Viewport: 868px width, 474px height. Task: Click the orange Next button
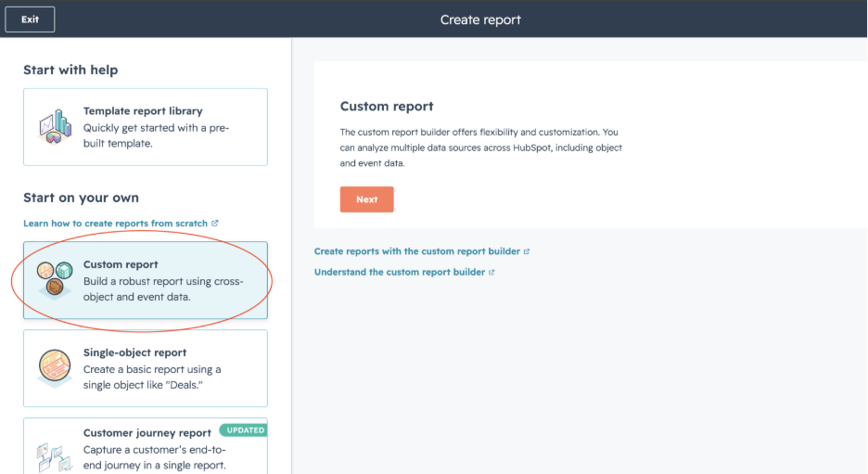pos(366,199)
